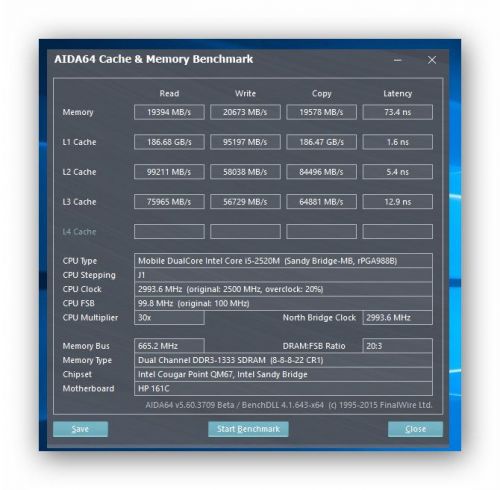Image resolution: width=500 pixels, height=490 pixels.
Task: Click the Write column header
Action: 245,93
